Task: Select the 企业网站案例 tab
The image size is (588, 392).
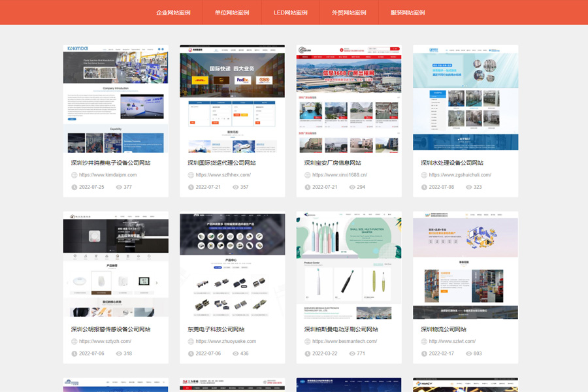Action: [x=173, y=12]
